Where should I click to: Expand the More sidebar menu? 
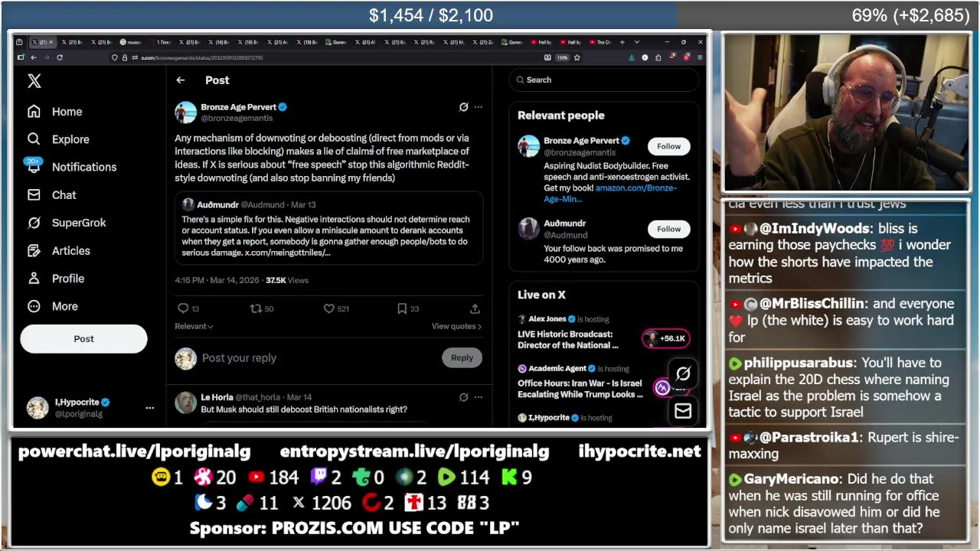click(52, 306)
